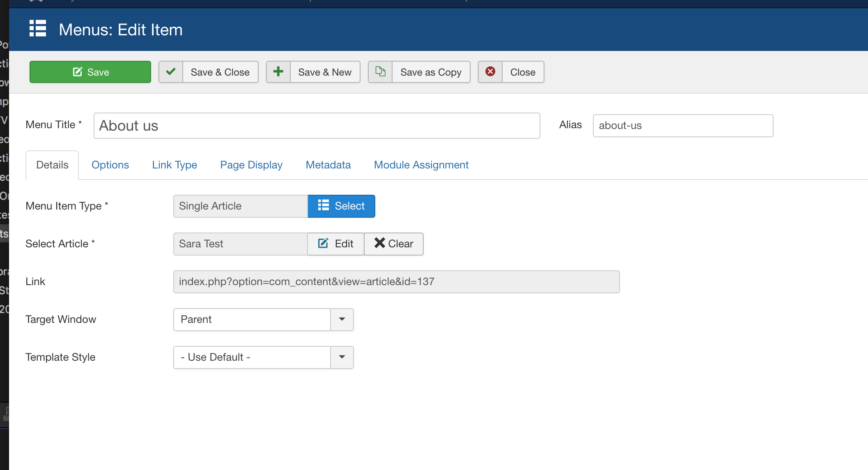
Task: Click the Menu Title text field
Action: click(x=317, y=126)
